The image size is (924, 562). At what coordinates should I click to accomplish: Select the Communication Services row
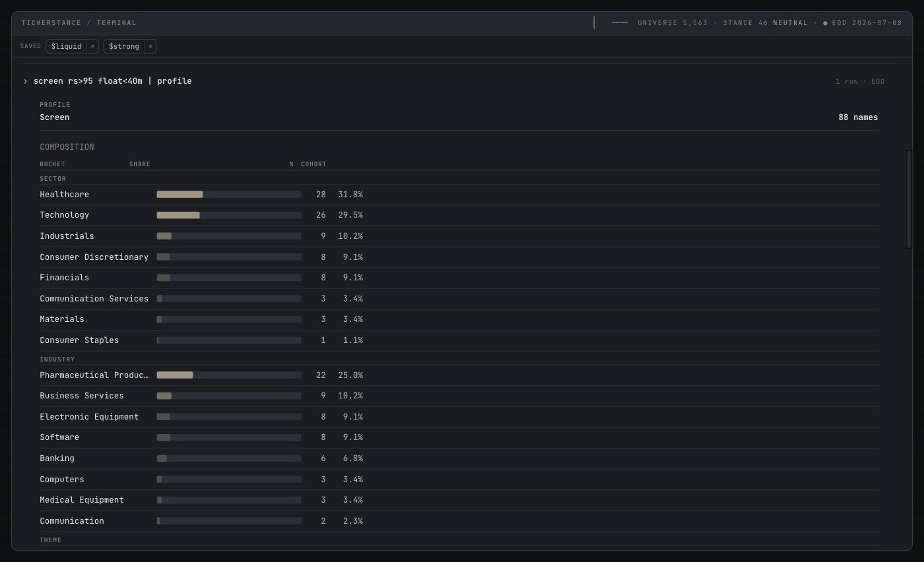coord(459,299)
